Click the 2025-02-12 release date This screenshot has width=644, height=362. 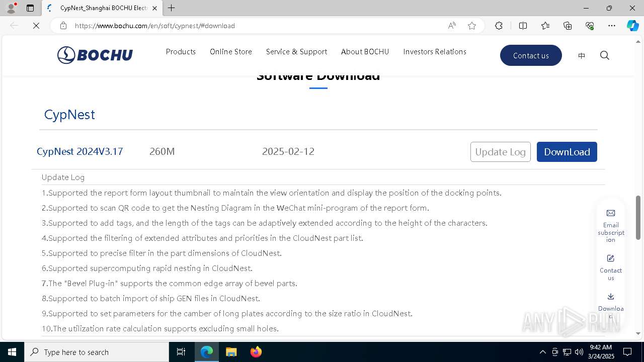288,151
